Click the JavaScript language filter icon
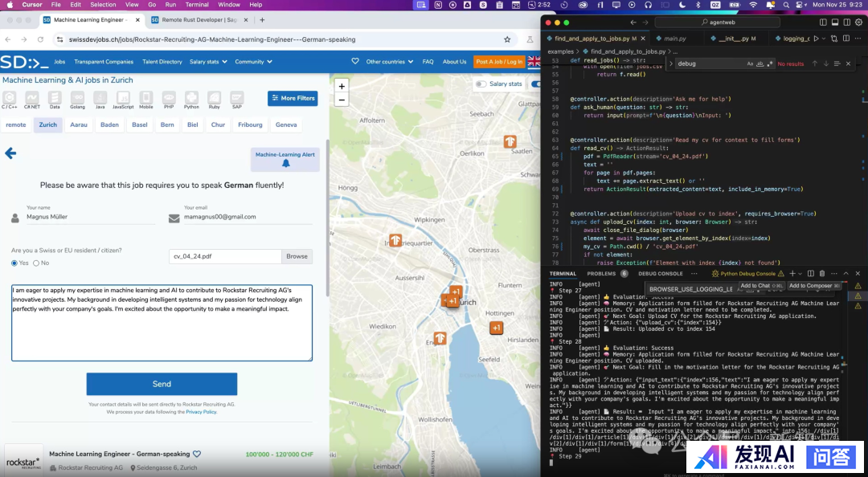Viewport: 868px width, 477px height. [123, 99]
